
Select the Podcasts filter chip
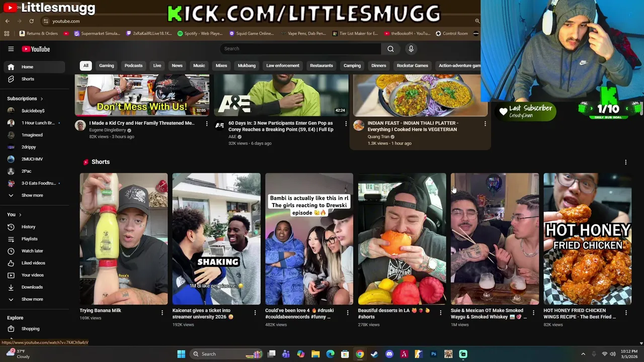coord(133,65)
